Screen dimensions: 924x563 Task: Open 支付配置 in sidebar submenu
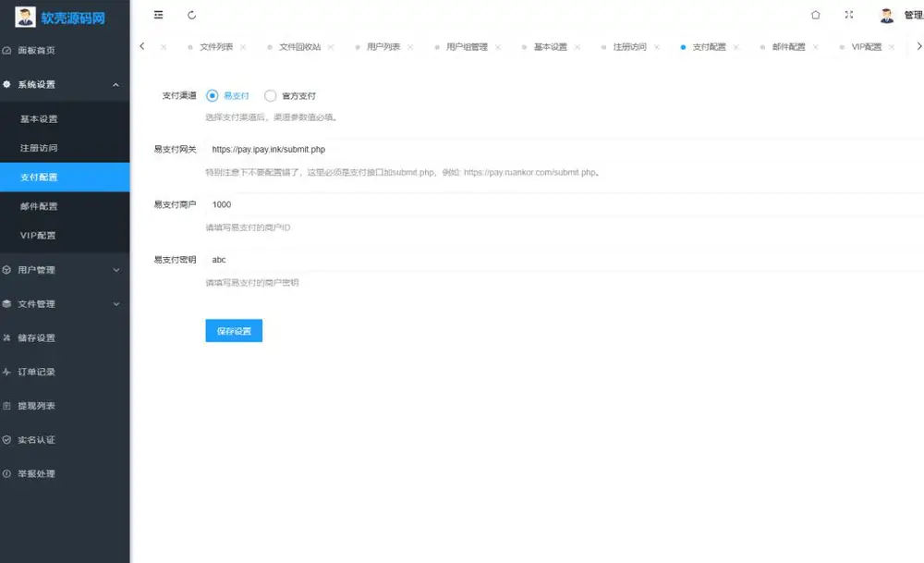click(x=65, y=177)
